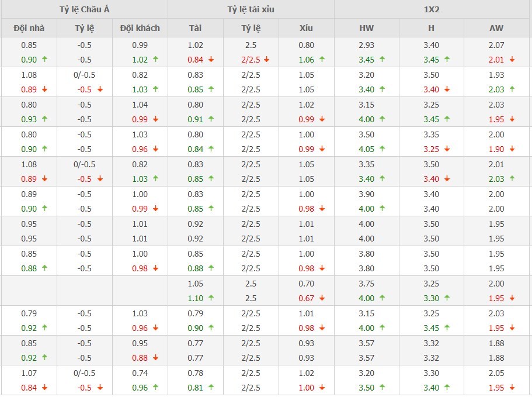Open the 1X2 header section
Screen dimensions: 532x397
(x=433, y=10)
